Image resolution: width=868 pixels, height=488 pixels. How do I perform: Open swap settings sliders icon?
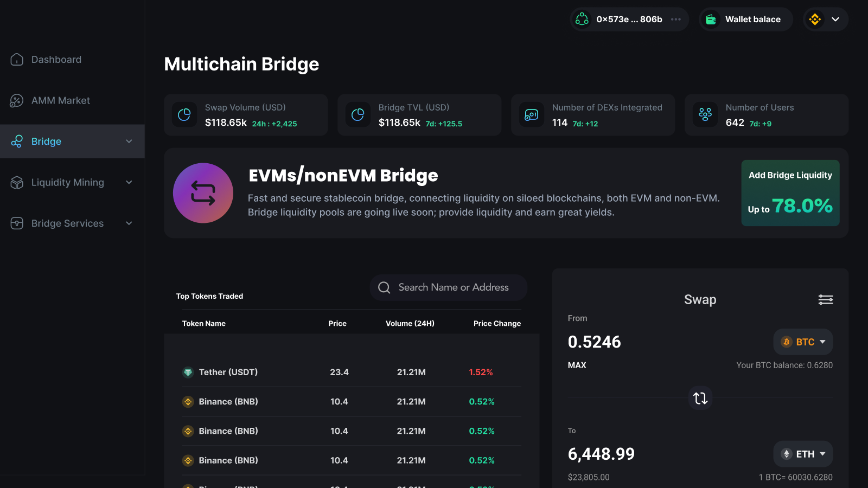(826, 300)
